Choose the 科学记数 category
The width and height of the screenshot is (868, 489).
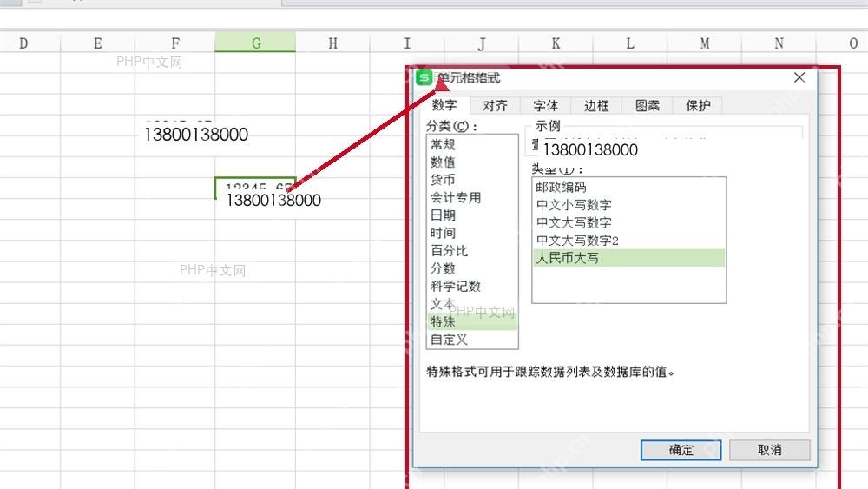[x=472, y=286]
